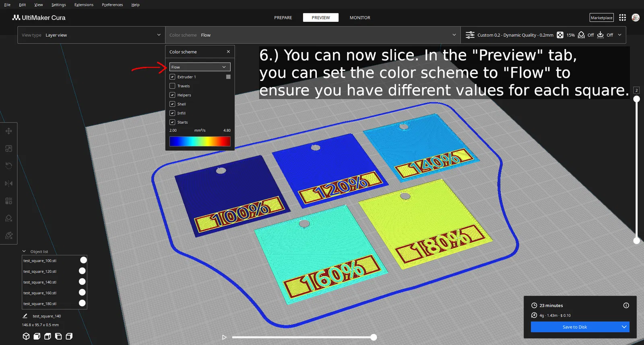Click the clock icon beside 23 minutes

pyautogui.click(x=534, y=305)
